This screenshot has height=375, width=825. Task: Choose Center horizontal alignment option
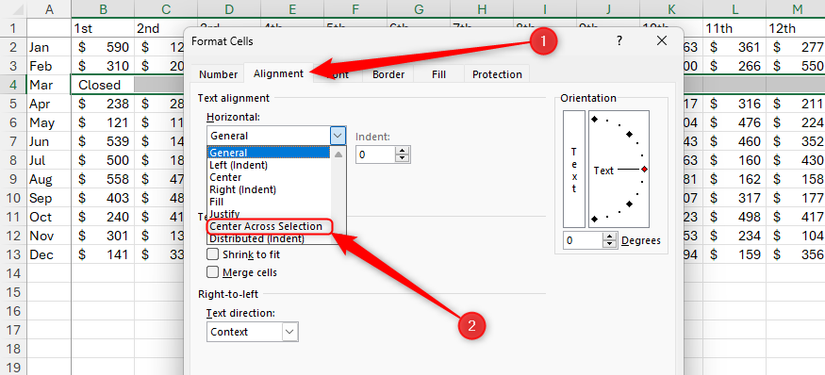269,177
